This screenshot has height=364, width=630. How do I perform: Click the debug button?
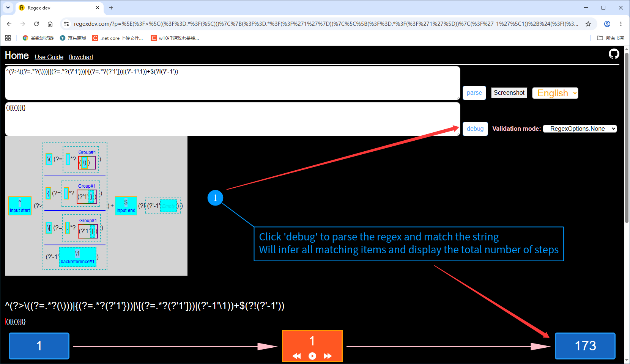[475, 129]
